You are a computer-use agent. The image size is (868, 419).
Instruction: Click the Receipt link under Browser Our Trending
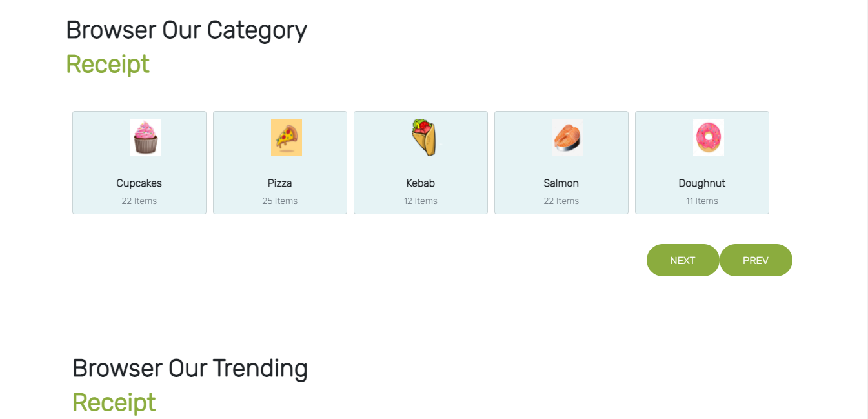tap(114, 402)
